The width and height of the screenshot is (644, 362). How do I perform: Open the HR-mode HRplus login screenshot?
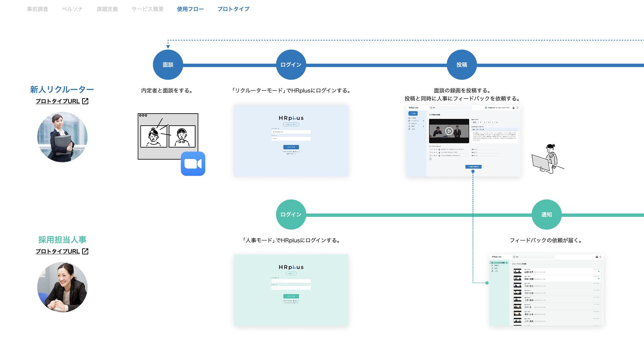(x=291, y=290)
